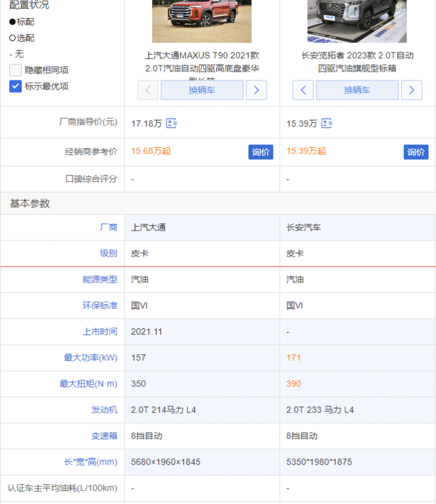Viewport: 436px width, 504px height.
Task: Click the 最大功率(kW) parameter label
Action: (x=90, y=358)
